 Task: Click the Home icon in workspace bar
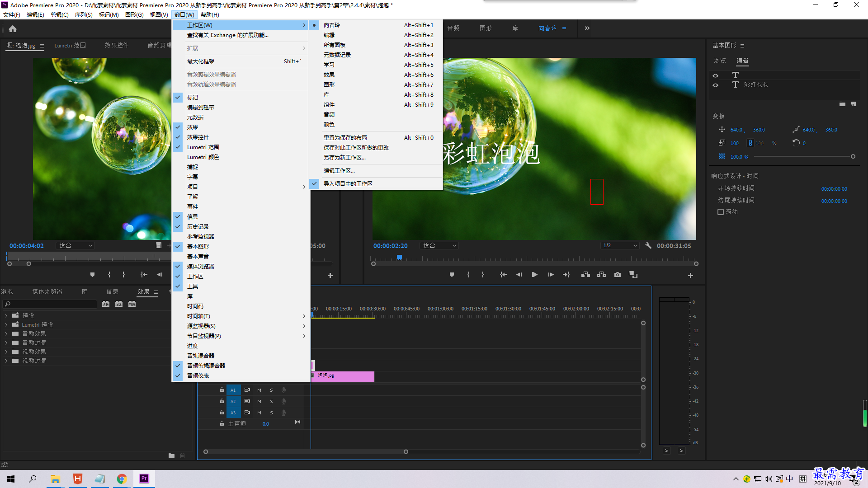tap(13, 28)
